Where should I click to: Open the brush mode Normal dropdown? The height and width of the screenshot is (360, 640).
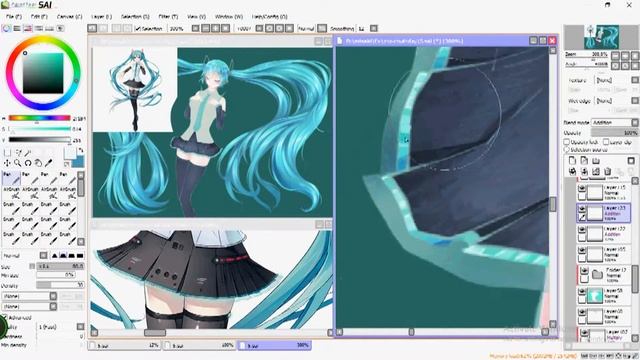tap(24, 256)
